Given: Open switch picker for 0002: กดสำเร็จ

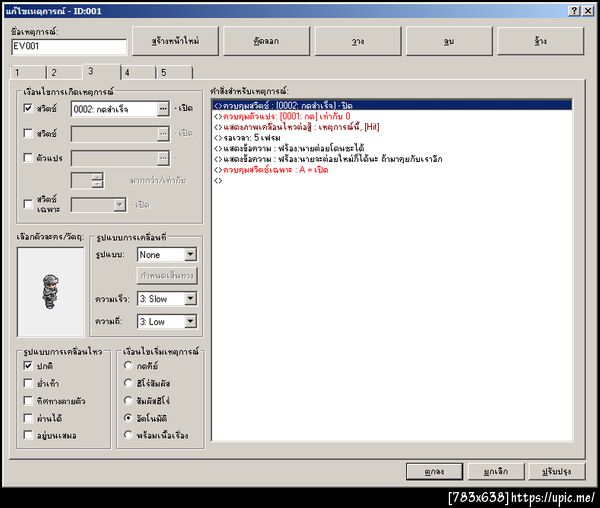Looking at the screenshot, I should tap(163, 109).
